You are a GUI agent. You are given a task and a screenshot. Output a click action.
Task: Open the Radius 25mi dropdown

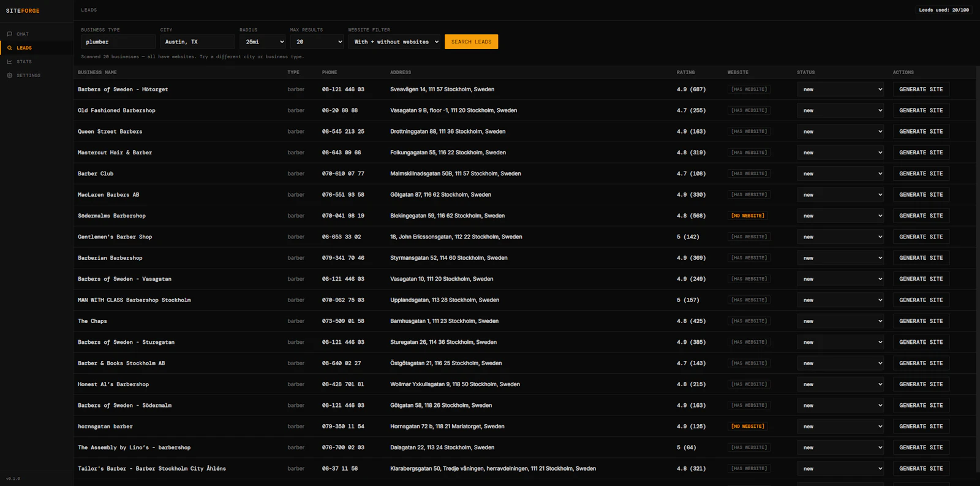(x=262, y=42)
